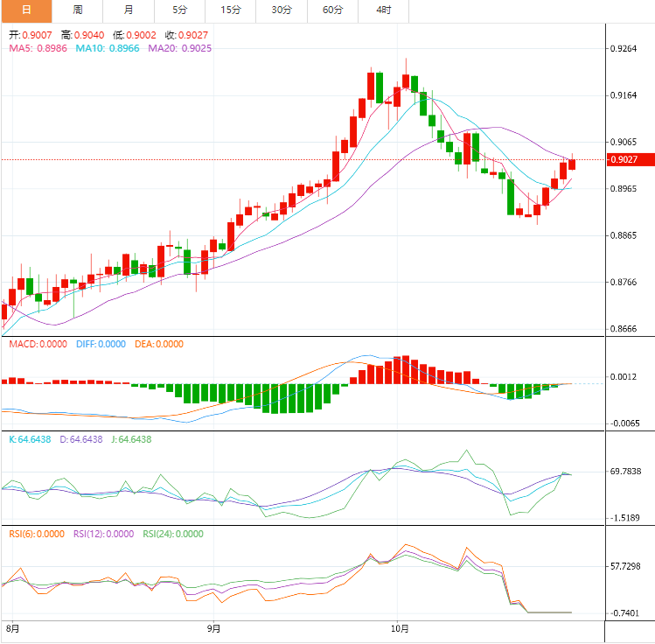Open the 月 monthly chart tab
Viewport: 655px width, 644px height.
(129, 10)
